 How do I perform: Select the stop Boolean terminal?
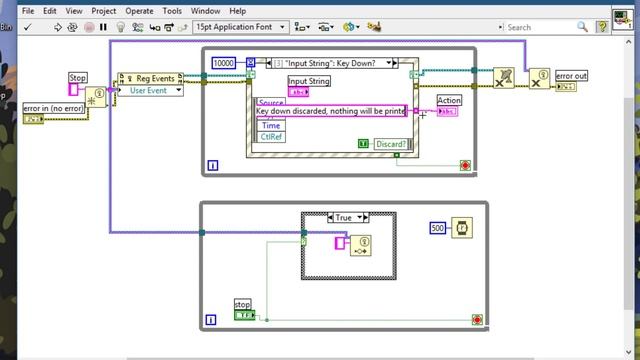[244, 315]
